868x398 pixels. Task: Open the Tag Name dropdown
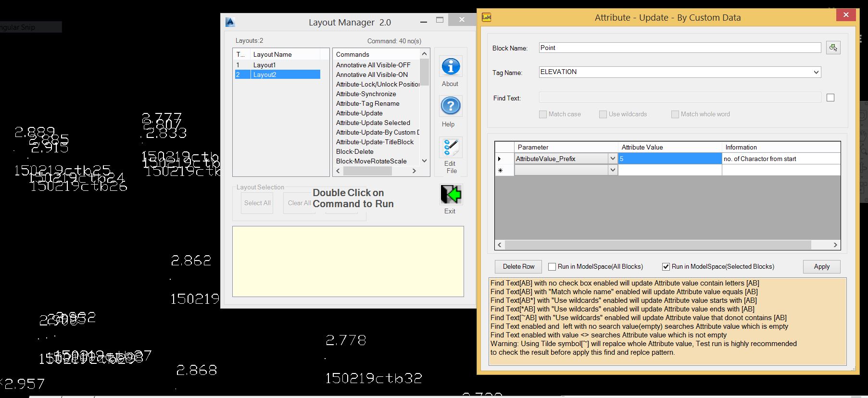click(816, 72)
